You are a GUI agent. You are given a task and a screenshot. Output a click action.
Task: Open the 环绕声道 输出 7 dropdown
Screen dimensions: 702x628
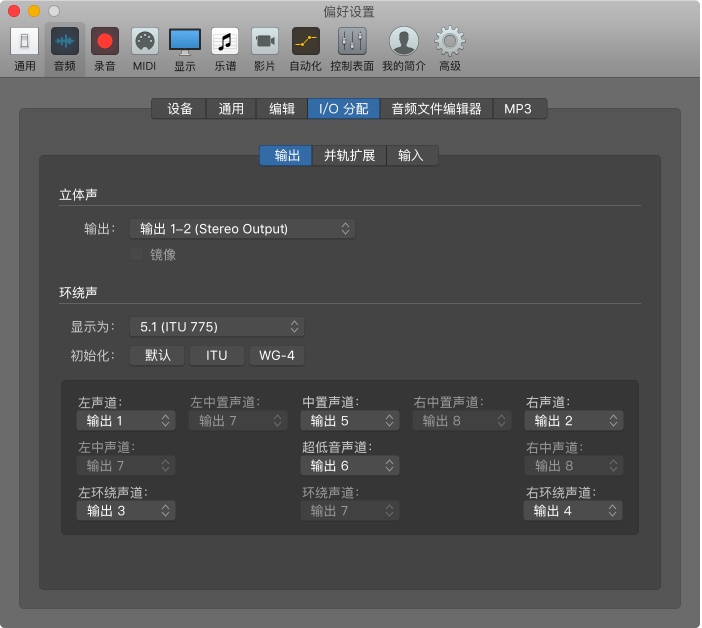pos(350,511)
